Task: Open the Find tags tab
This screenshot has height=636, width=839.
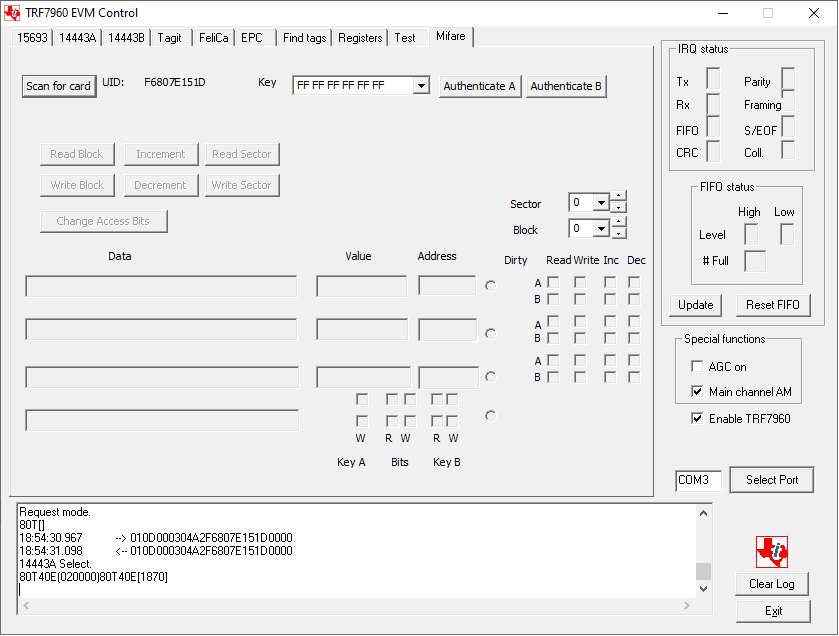Action: (304, 38)
